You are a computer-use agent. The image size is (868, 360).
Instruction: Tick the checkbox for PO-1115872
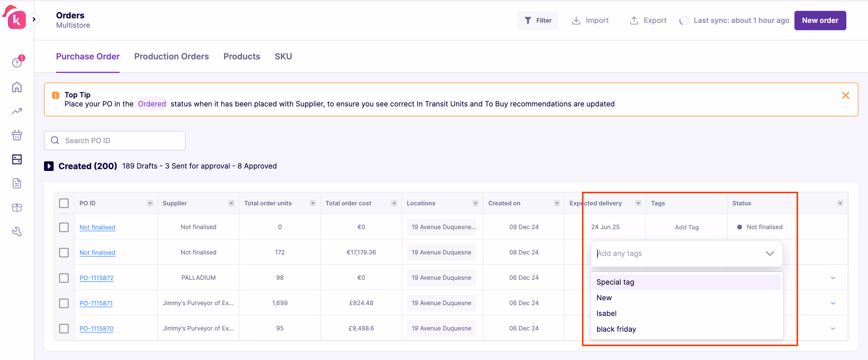[x=64, y=278]
